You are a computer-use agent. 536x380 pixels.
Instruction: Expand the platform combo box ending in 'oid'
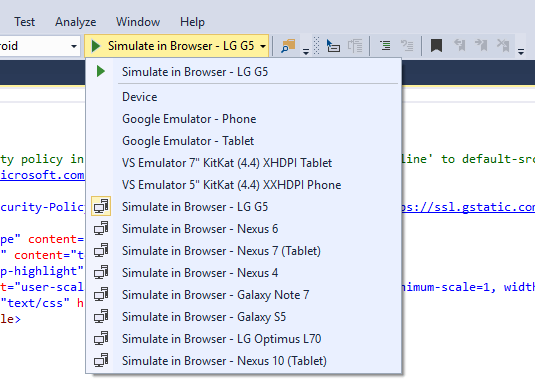(x=74, y=46)
